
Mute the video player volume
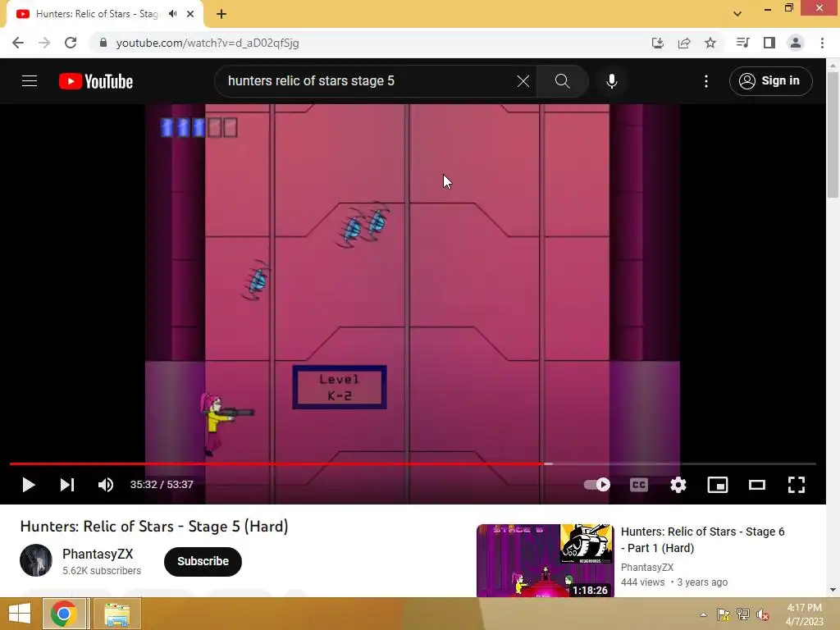pos(106,485)
